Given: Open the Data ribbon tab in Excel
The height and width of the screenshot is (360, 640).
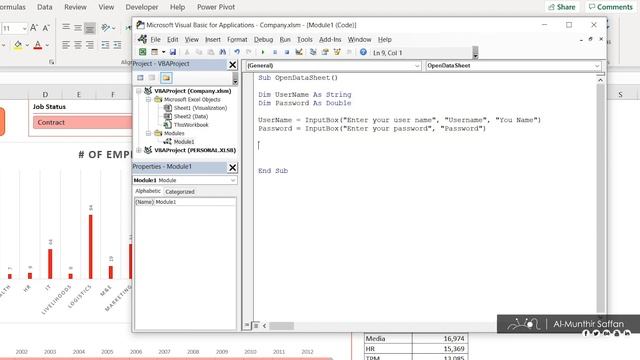Looking at the screenshot, I should click(x=44, y=7).
